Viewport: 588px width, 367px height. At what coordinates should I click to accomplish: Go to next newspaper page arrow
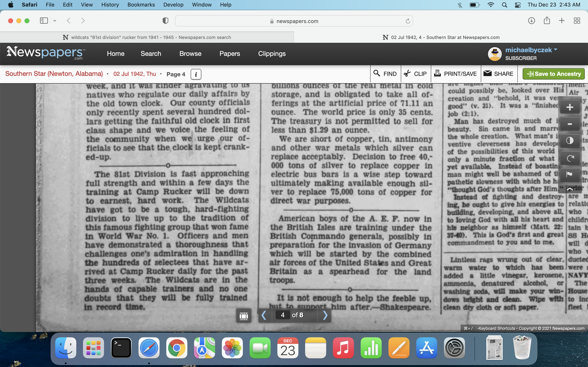(325, 315)
